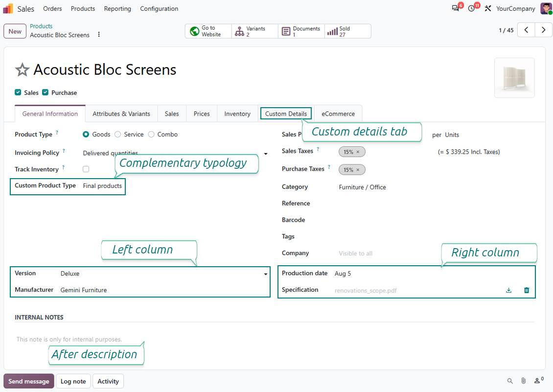
Task: Click the Log note button
Action: click(x=73, y=381)
